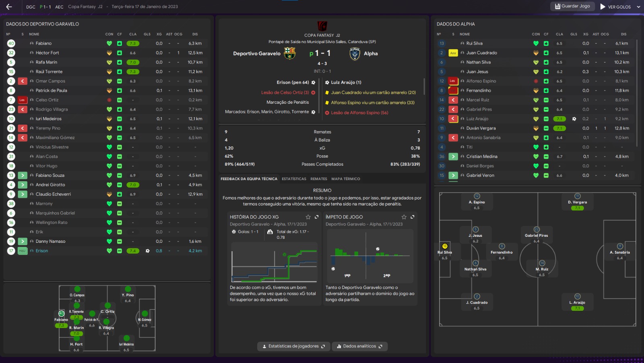Screen dimensions: 644x363
Task: Click Fabiano's green condition heart icon
Action: pyautogui.click(x=109, y=43)
